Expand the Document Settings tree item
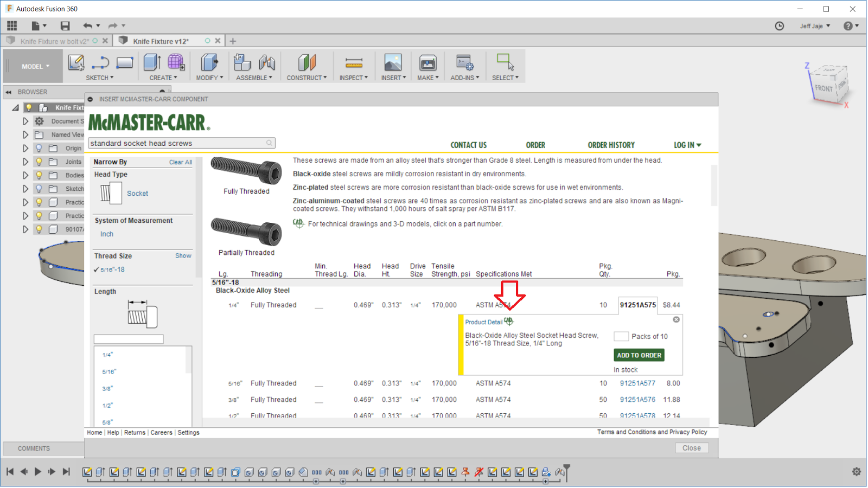This screenshot has height=488, width=868. (25, 120)
